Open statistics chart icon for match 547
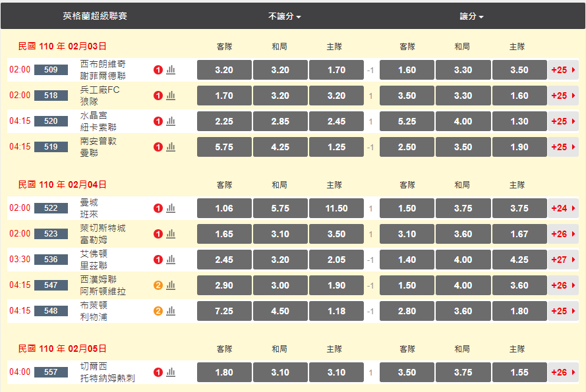This screenshot has width=586, height=392. tap(171, 285)
